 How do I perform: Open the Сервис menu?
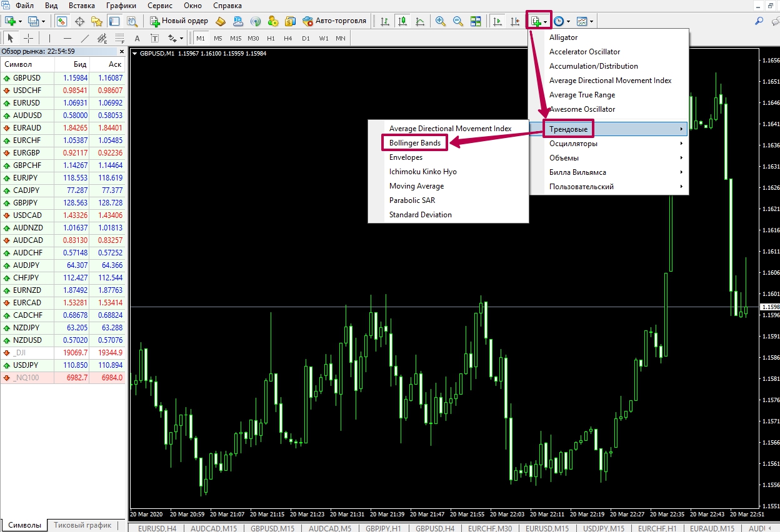tap(160, 6)
